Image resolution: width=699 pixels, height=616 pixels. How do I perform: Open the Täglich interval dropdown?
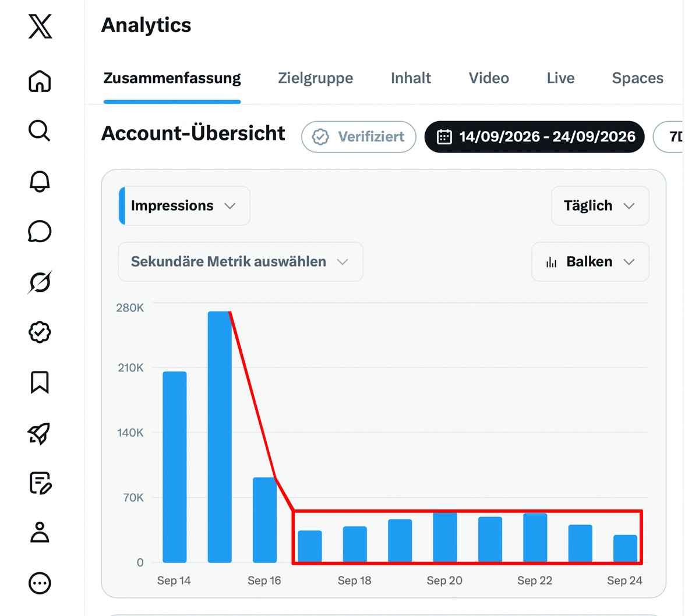pyautogui.click(x=600, y=206)
